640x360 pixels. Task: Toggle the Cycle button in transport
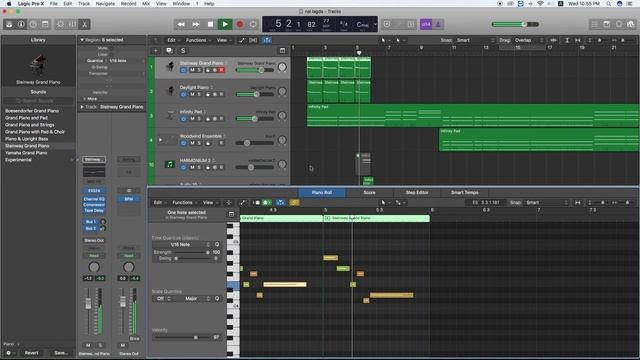coord(253,24)
